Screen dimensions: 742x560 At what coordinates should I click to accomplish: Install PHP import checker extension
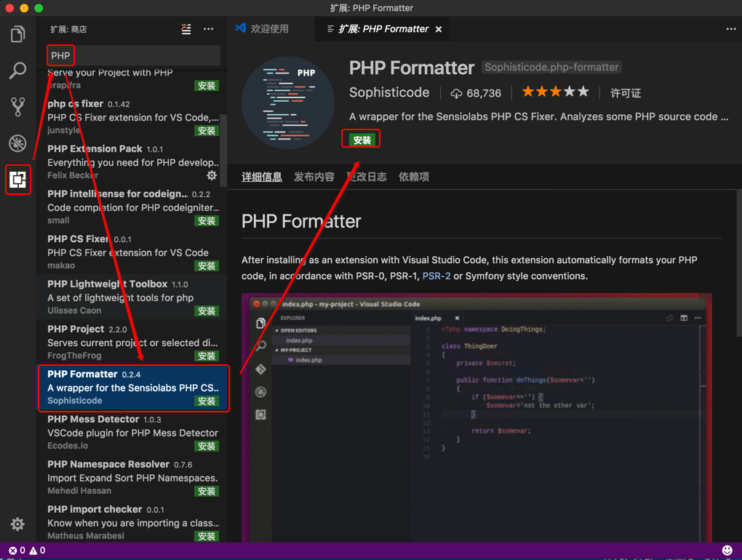[207, 536]
